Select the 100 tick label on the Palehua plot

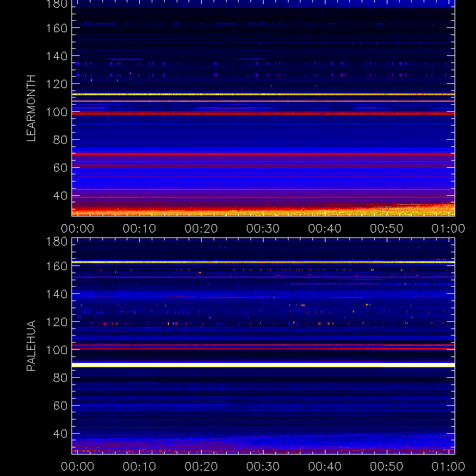pos(57,350)
